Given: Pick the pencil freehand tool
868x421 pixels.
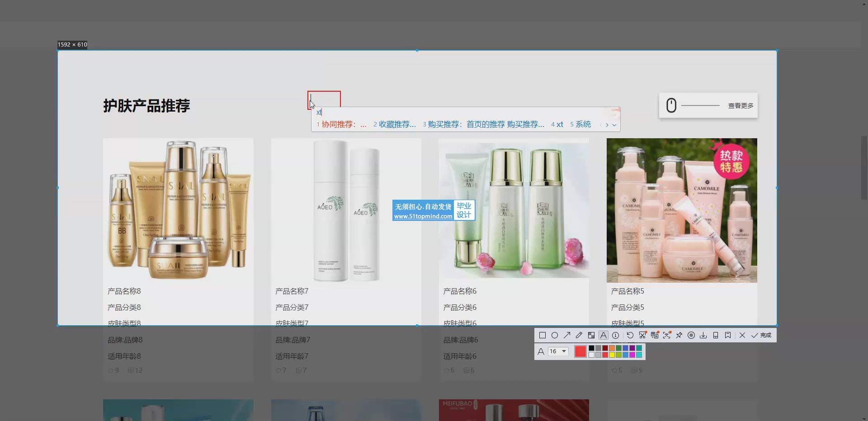Looking at the screenshot, I should [579, 335].
